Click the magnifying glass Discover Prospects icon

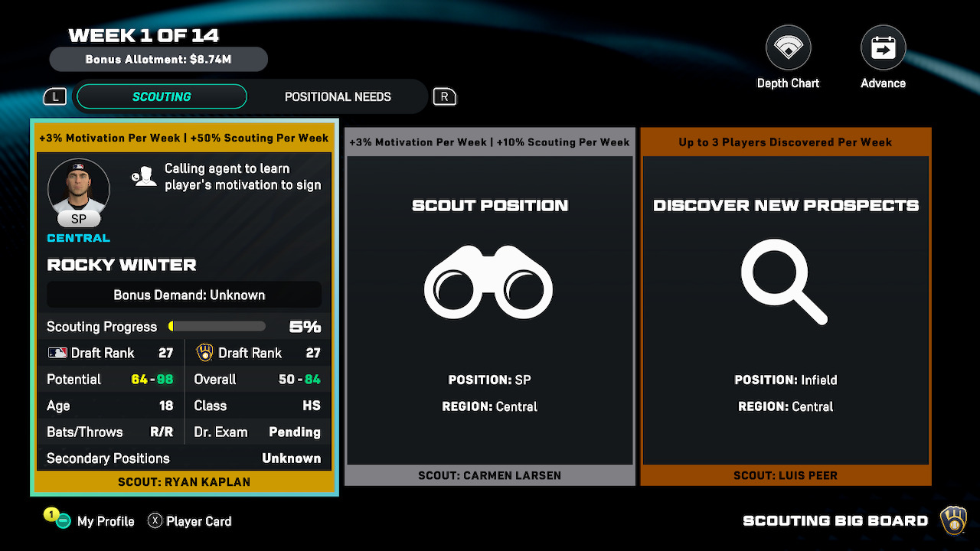tap(784, 281)
